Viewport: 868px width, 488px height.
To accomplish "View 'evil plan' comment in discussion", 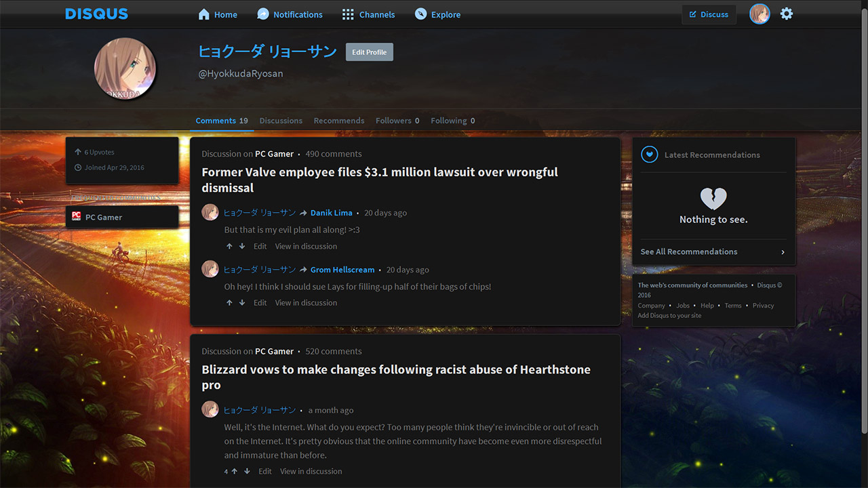I will tap(306, 246).
